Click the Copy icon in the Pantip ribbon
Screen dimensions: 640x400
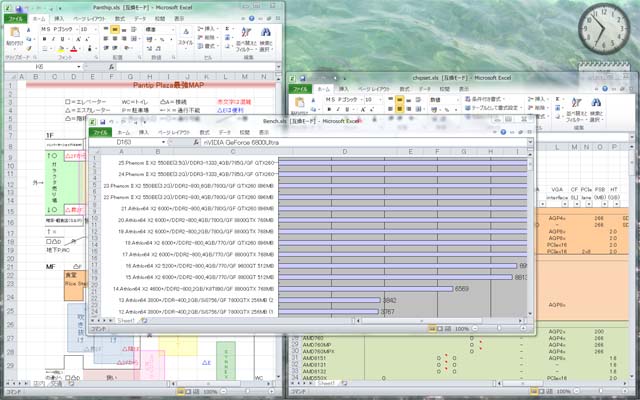[x=29, y=39]
